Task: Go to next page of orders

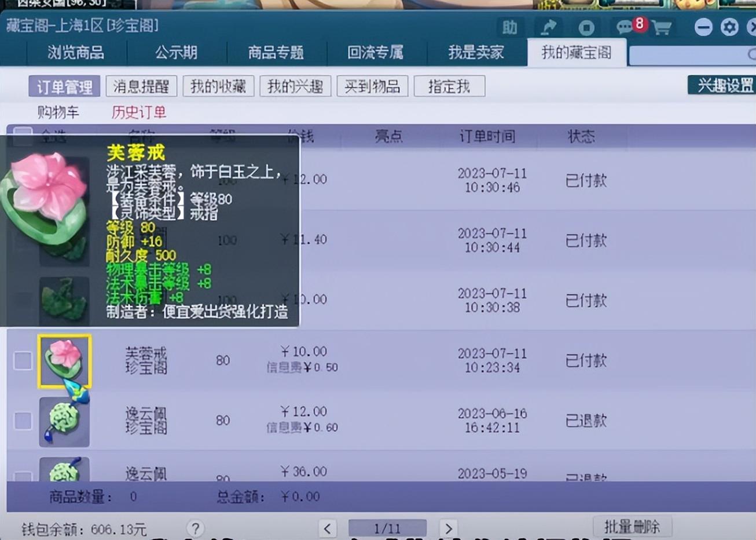Action: (447, 528)
